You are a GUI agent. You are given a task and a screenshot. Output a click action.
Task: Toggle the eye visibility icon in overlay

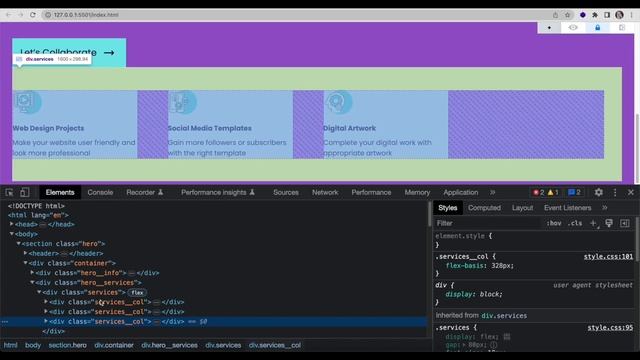click(x=573, y=28)
